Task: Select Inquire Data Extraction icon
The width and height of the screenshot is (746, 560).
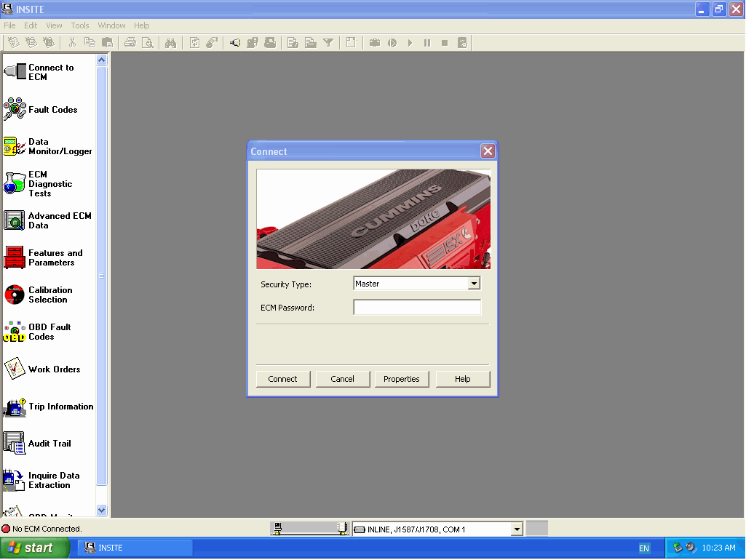Action: 15,480
